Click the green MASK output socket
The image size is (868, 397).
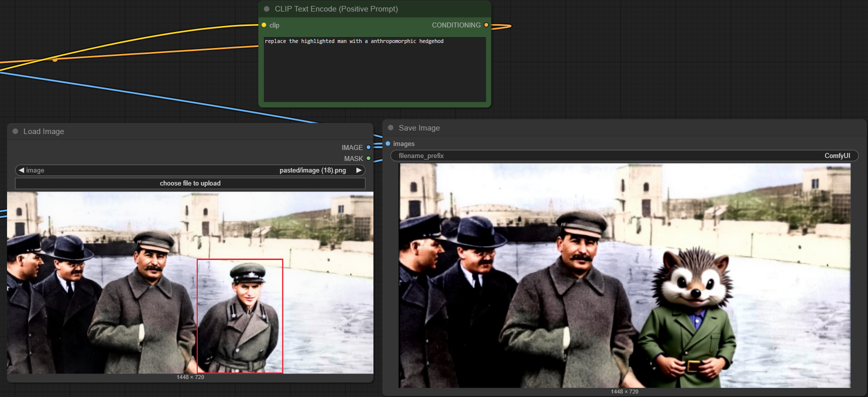(368, 158)
